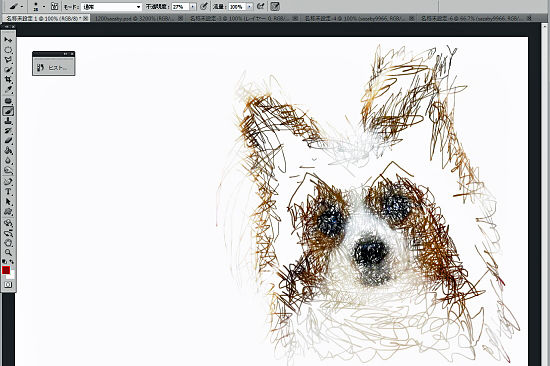Reset default foreground and background colors
Viewport: 550px width, 366px height.
click(5, 261)
